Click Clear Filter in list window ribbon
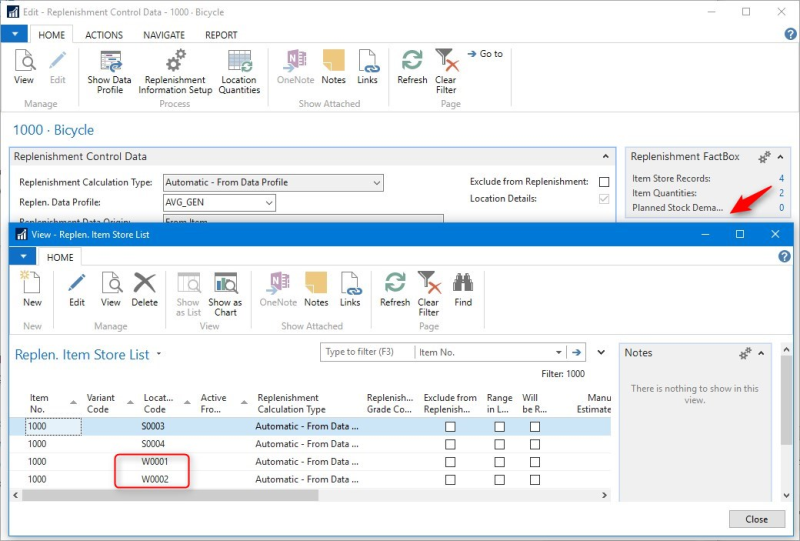 point(428,283)
